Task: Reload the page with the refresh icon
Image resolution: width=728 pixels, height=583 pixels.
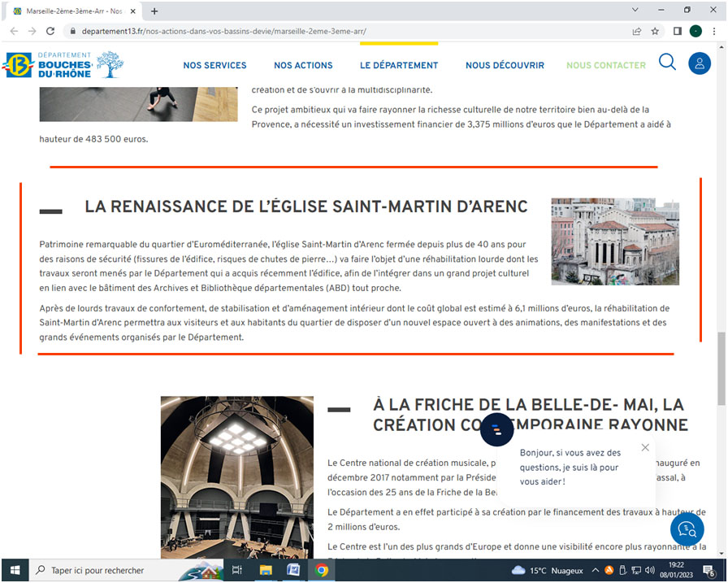Action: click(x=50, y=31)
